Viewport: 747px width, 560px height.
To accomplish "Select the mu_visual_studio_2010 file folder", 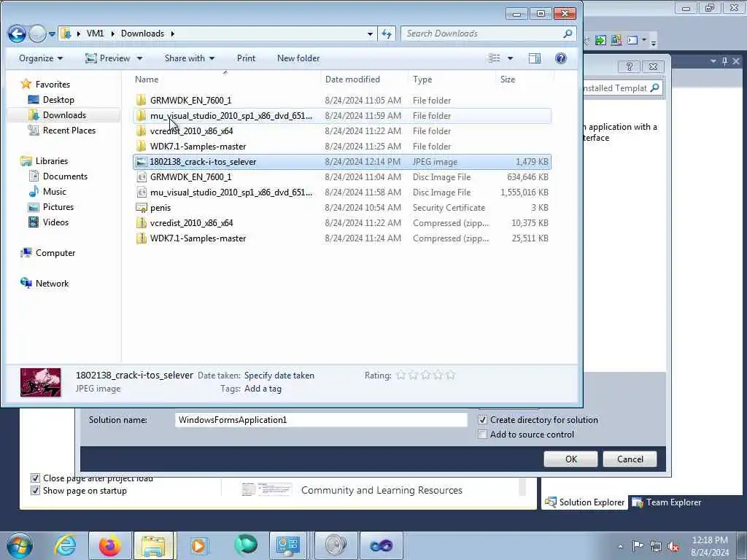I will click(342, 116).
